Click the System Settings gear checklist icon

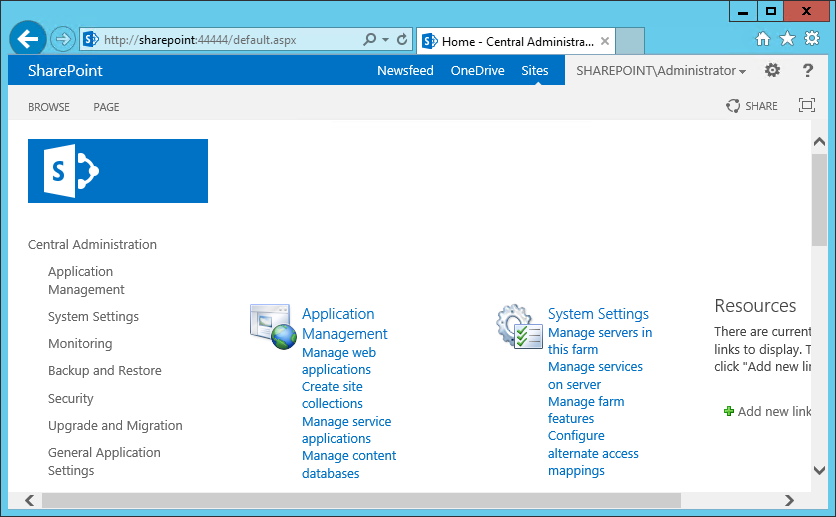(519, 327)
